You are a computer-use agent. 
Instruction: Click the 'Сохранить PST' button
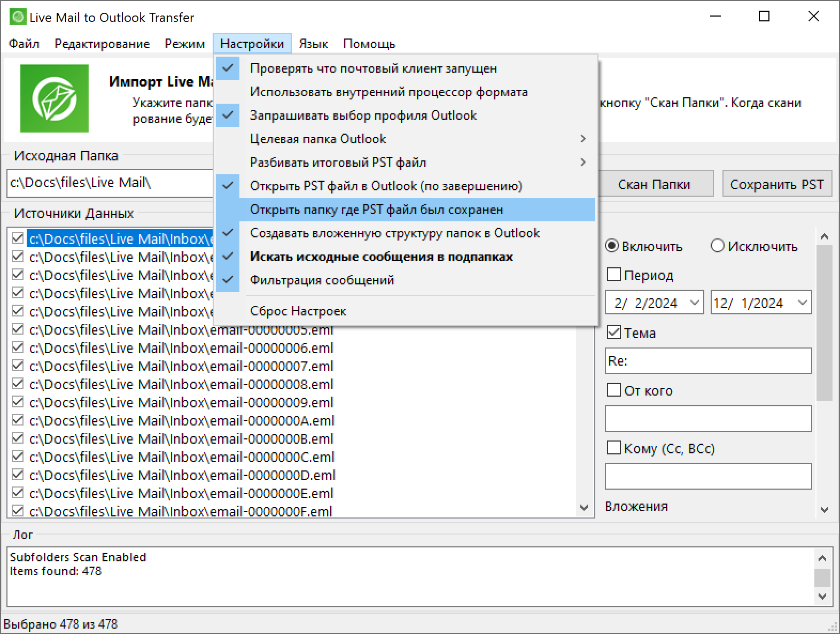tap(777, 184)
